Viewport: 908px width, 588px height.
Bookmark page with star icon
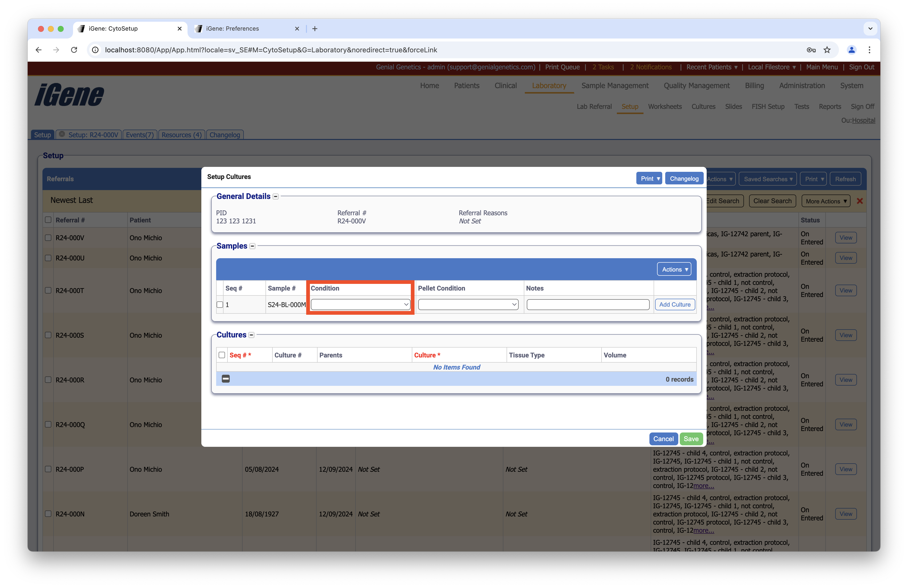(x=827, y=50)
